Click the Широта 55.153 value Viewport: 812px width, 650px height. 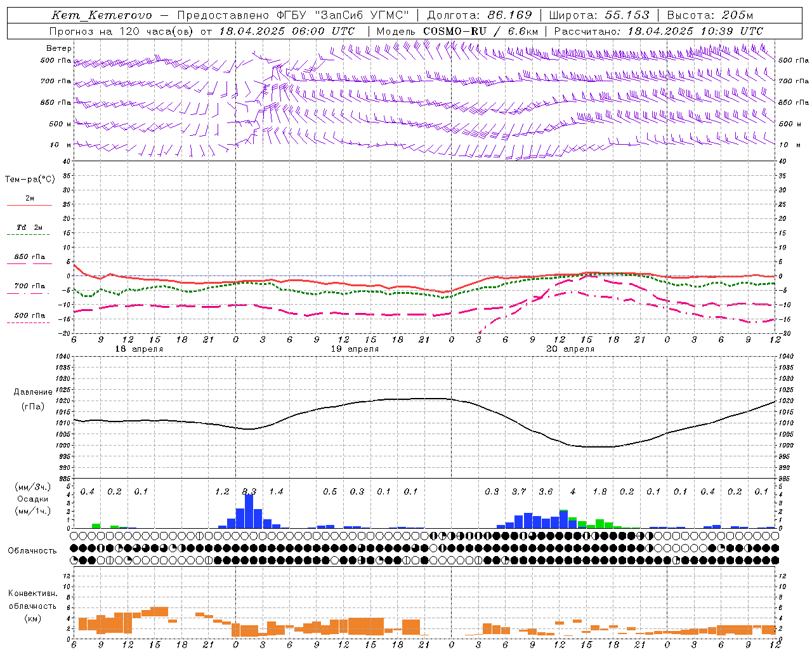pos(627,15)
